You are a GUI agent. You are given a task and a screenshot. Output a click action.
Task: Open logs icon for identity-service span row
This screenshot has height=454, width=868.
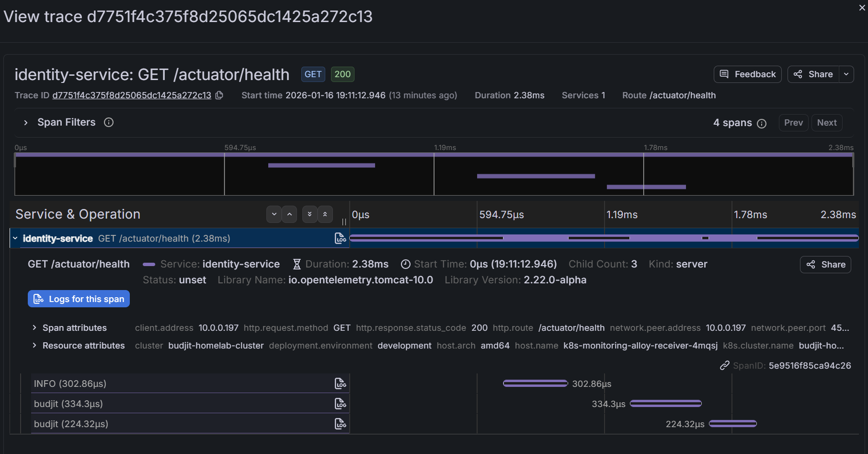[340, 238]
